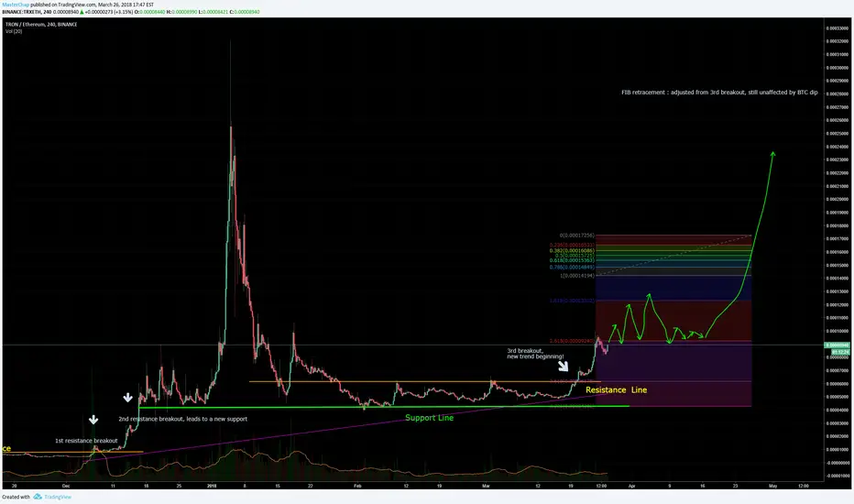Select the '1st resistance breakout' annotation

coord(86,441)
